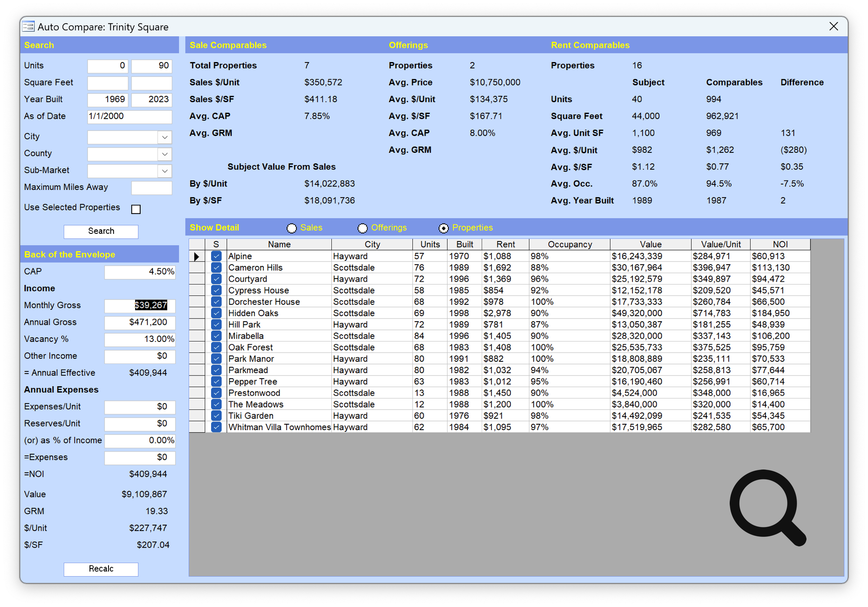Image resolution: width=868 pixels, height=607 pixels.
Task: Click the Recalc button
Action: point(101,569)
